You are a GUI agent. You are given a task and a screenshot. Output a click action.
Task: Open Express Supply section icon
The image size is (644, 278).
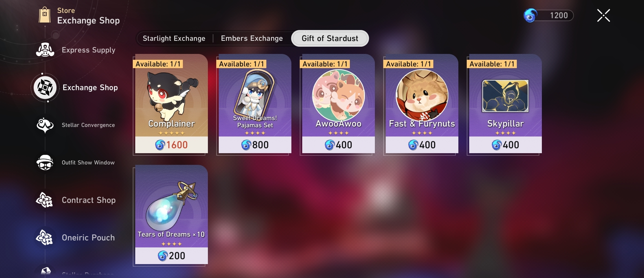coord(45,50)
